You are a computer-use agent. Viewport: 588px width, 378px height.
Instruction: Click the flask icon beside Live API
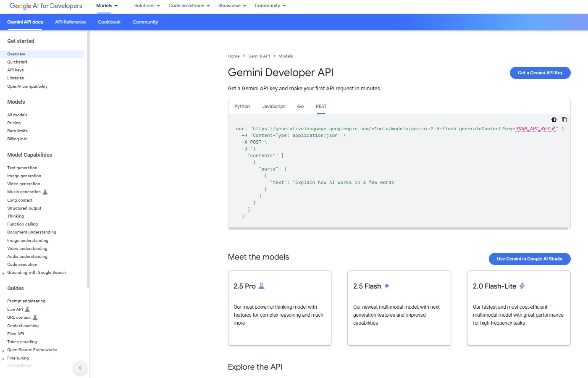point(27,310)
